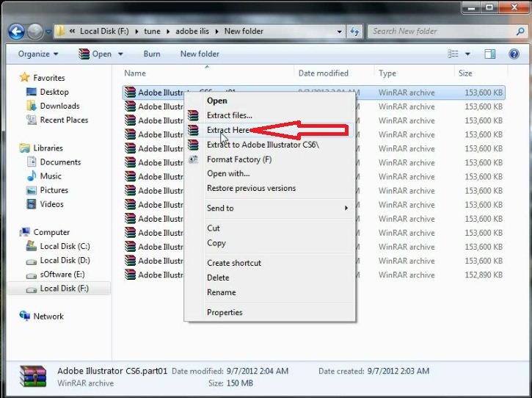Sort by the Type column header
532x398 pixels.
(387, 73)
